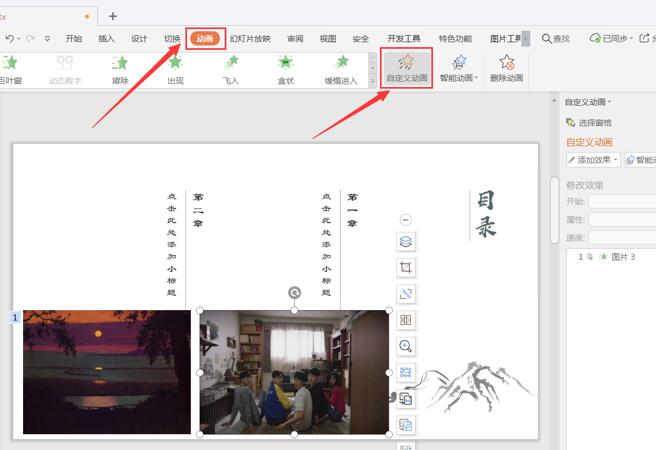
Task: Apply the 动态数字 animation effect
Action: pyautogui.click(x=65, y=69)
